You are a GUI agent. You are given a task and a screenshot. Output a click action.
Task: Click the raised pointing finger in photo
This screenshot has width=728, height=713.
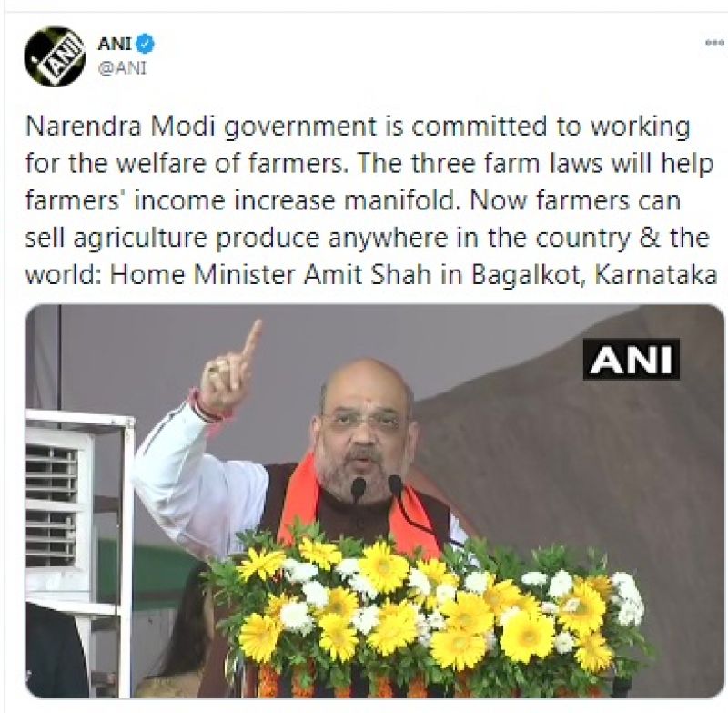[x=249, y=343]
